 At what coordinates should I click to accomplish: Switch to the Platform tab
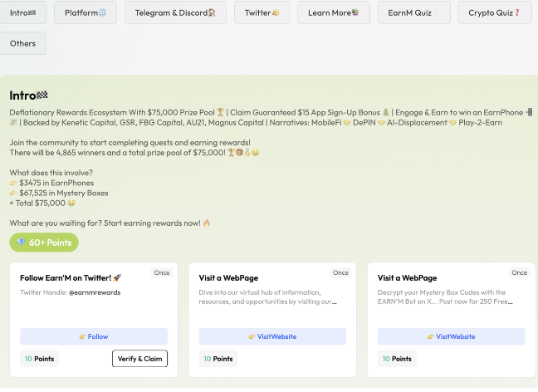pos(86,12)
